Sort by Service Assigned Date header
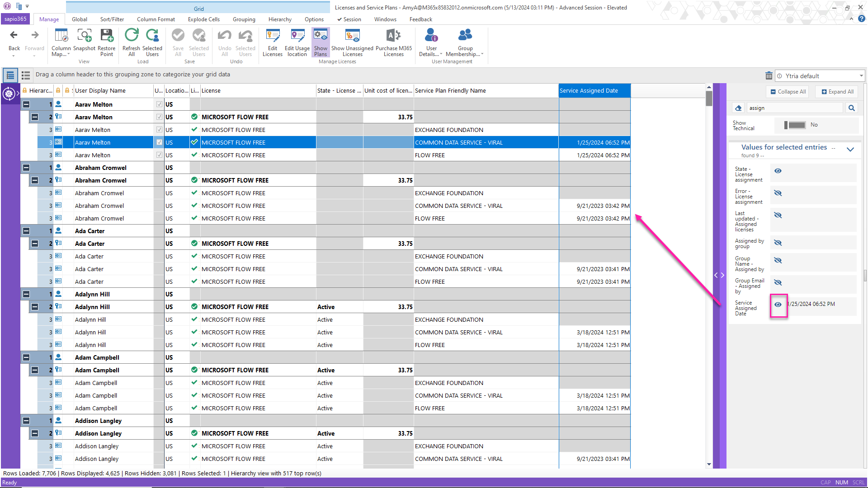868x488 pixels. [x=594, y=91]
